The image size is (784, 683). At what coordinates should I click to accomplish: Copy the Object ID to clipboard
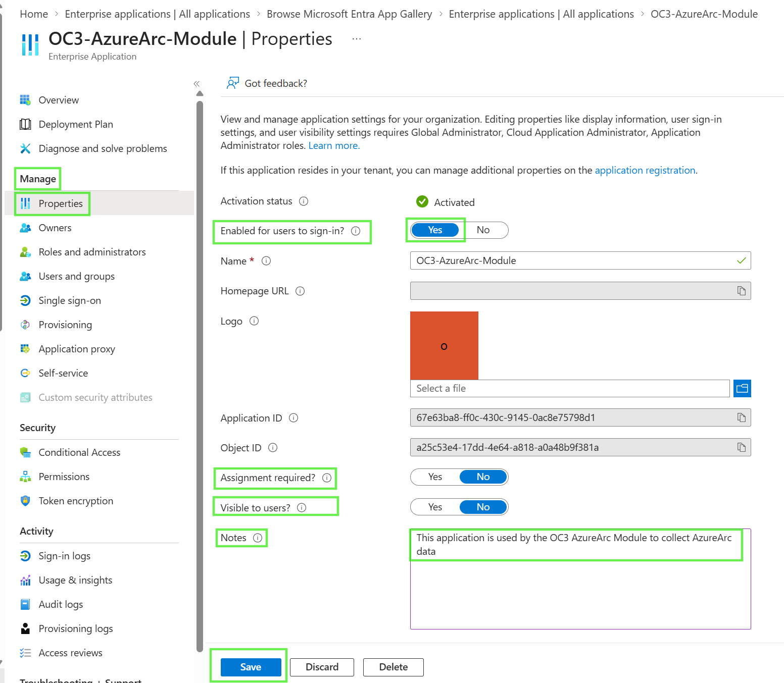coord(741,447)
